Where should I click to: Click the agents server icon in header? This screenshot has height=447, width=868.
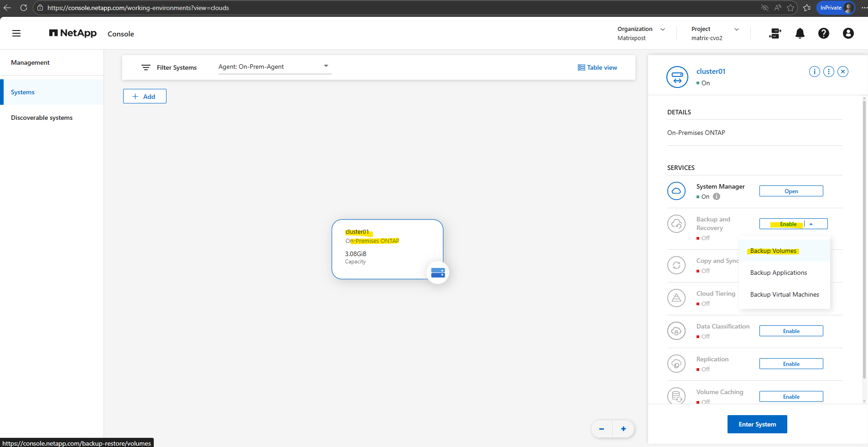pyautogui.click(x=775, y=33)
